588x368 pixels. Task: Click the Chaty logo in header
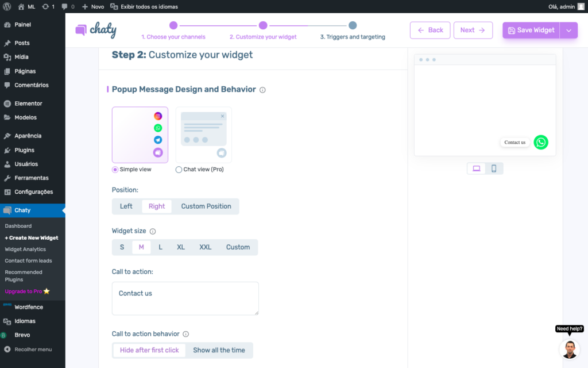pyautogui.click(x=96, y=30)
